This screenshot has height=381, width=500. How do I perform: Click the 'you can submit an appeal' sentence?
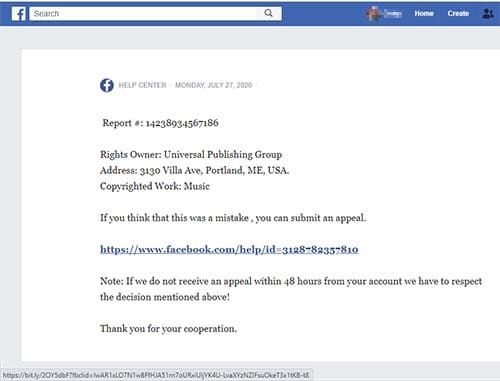coord(233,218)
